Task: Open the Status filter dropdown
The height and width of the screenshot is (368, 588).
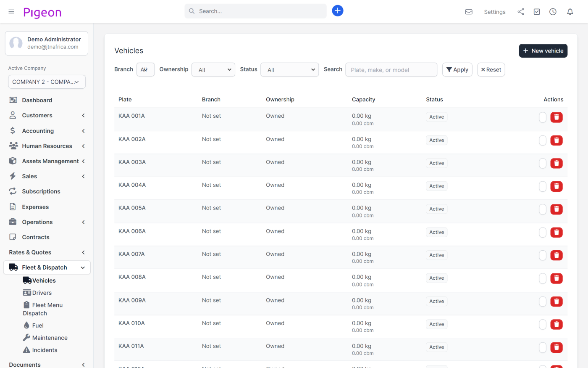Action: [290, 70]
